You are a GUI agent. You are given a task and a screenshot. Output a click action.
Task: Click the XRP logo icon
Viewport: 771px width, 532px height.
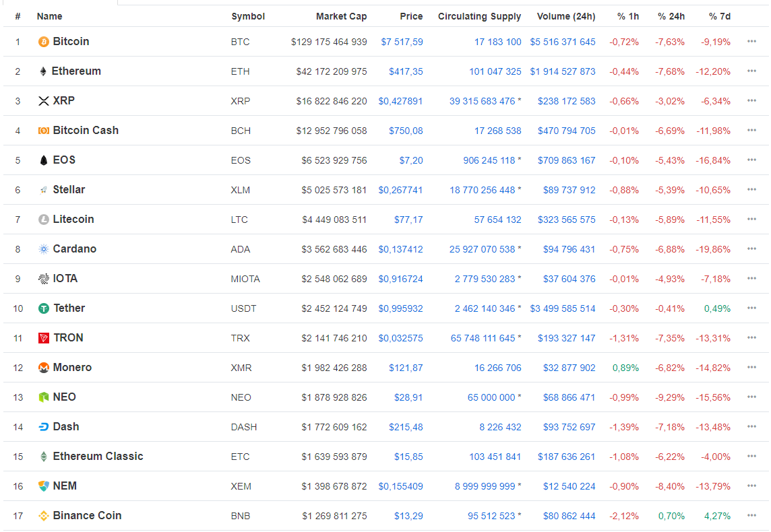tap(44, 101)
